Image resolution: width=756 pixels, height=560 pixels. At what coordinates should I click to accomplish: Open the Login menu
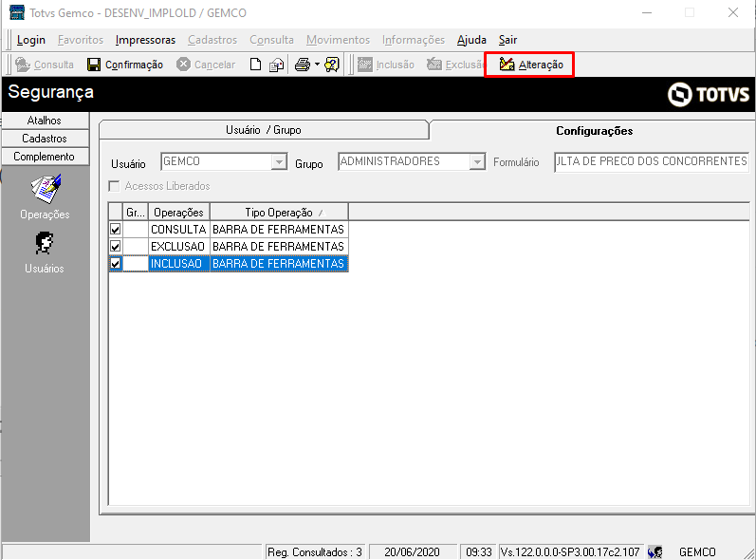coord(31,40)
